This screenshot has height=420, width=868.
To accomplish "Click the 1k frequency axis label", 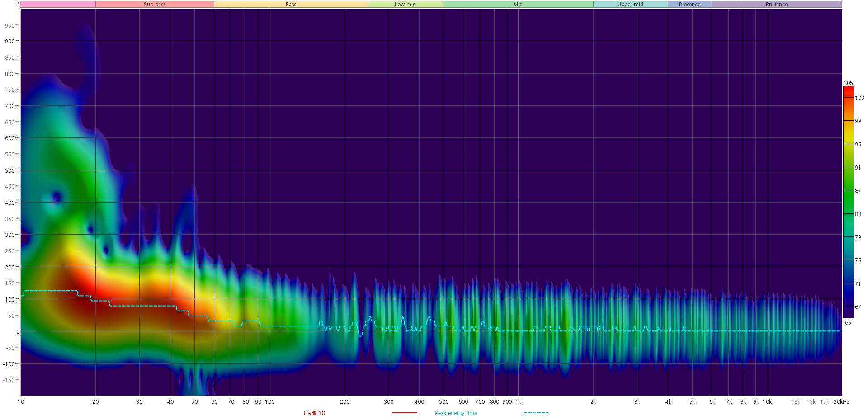I will point(518,402).
